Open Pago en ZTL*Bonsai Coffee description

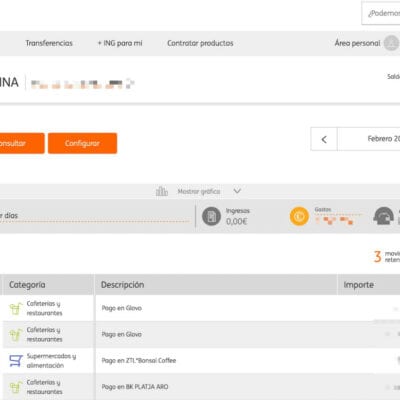click(x=139, y=360)
